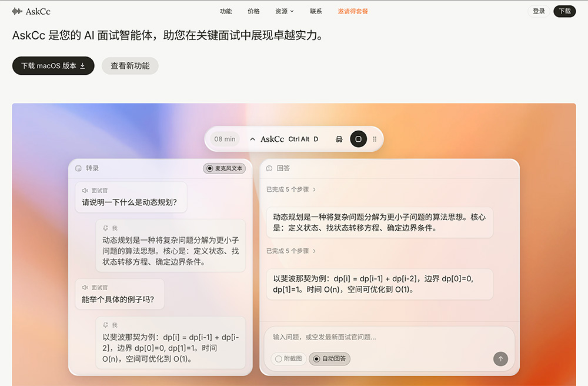Collapse panel with the up chevron
Viewport: 588px width, 386px height.
(x=252, y=139)
